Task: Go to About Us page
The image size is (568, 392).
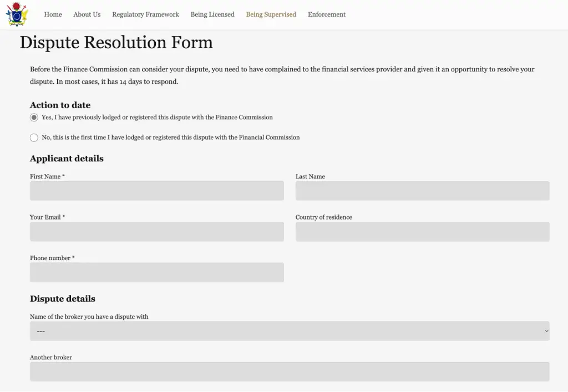Action: click(x=87, y=14)
